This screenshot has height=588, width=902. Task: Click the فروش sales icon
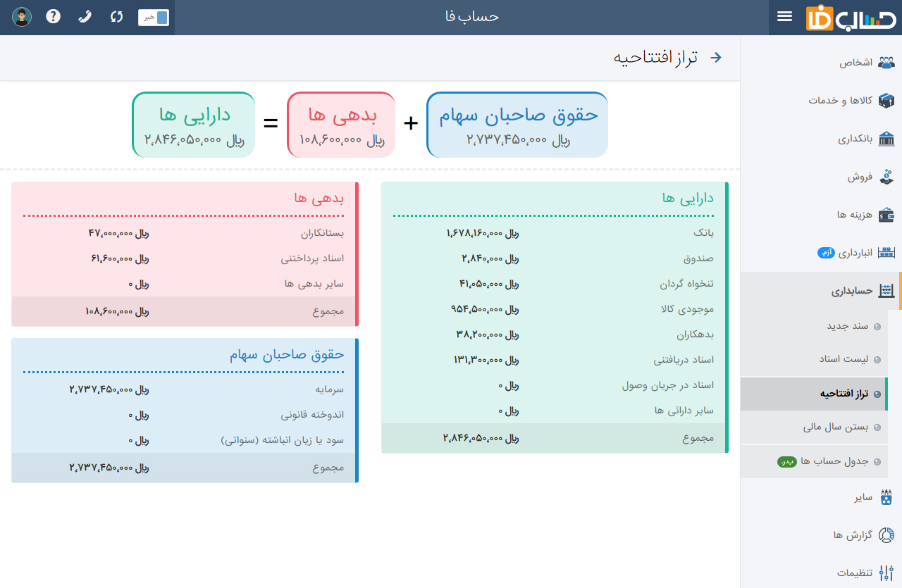[x=886, y=176]
